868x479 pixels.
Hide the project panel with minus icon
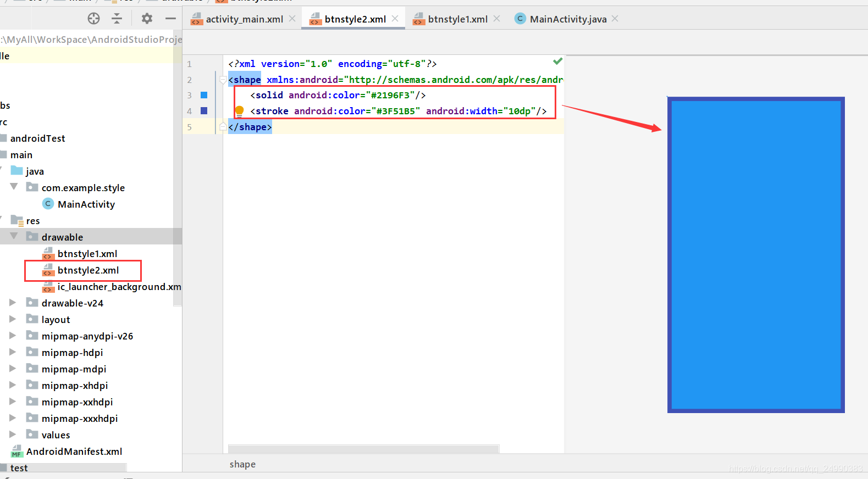[170, 19]
